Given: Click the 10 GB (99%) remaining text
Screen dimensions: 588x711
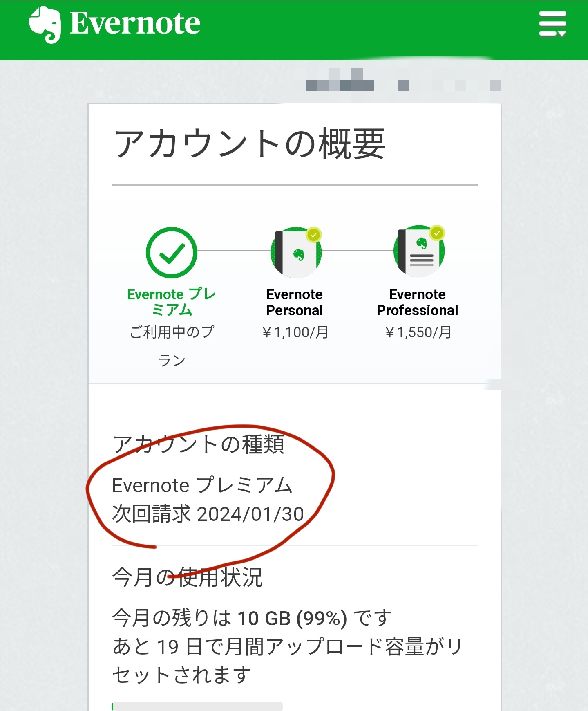Looking at the screenshot, I should [292, 618].
